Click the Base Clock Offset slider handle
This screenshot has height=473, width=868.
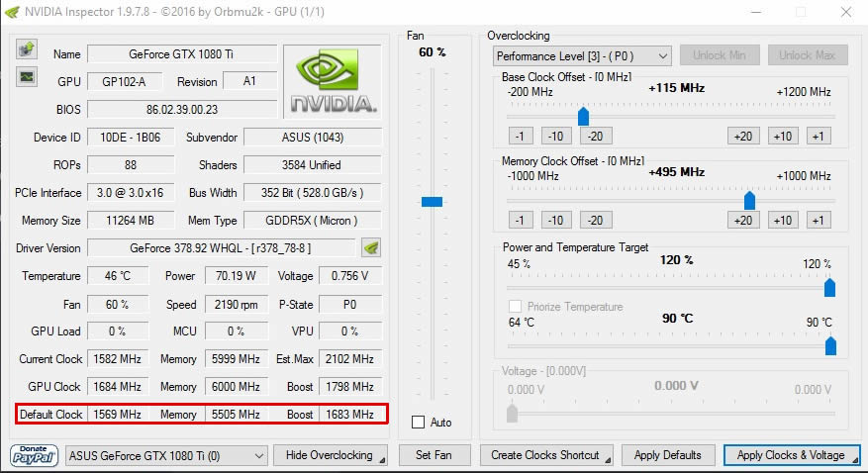[583, 116]
